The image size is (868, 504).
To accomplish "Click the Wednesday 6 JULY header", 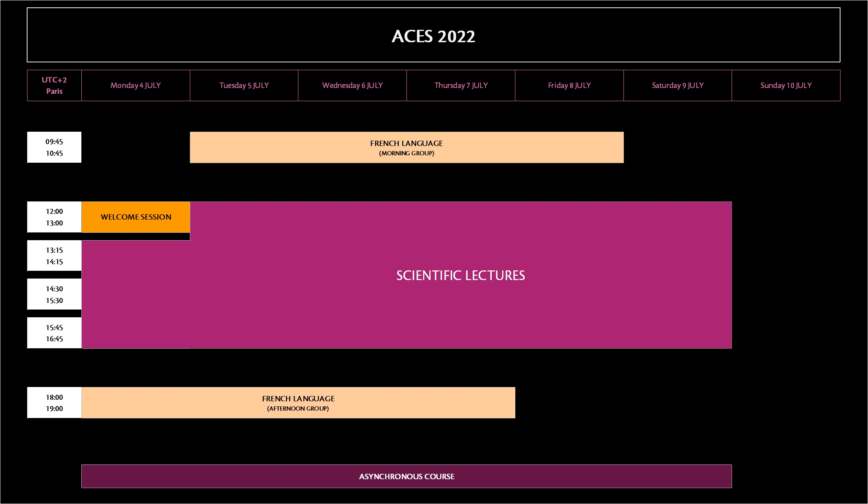I will (352, 86).
